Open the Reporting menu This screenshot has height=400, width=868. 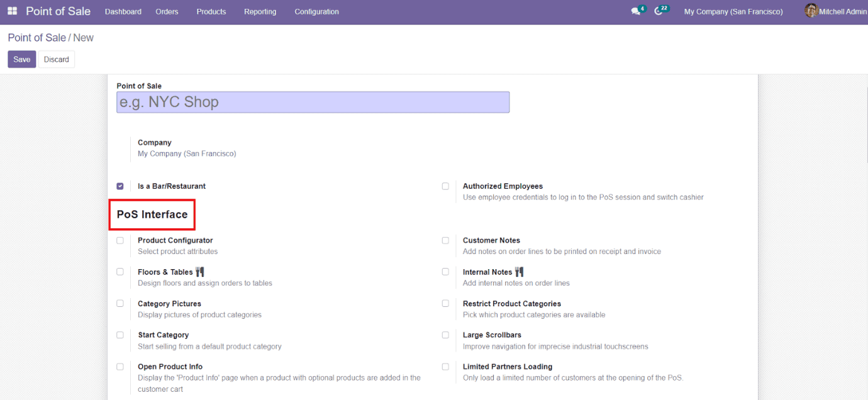(260, 11)
